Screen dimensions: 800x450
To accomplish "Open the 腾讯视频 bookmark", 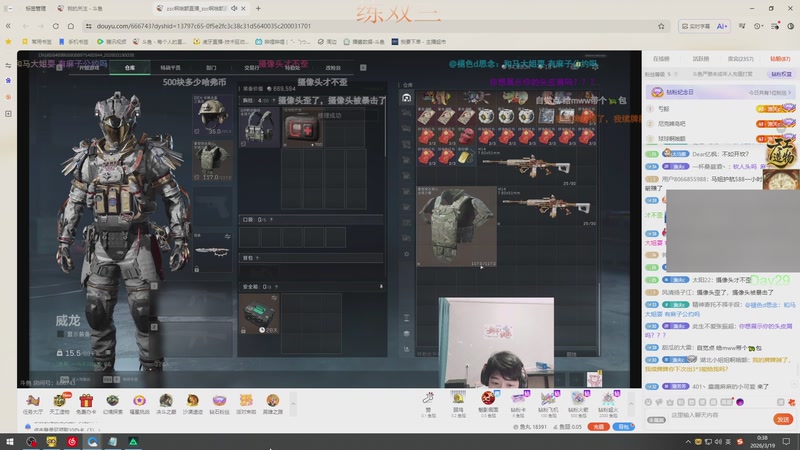I will (112, 42).
